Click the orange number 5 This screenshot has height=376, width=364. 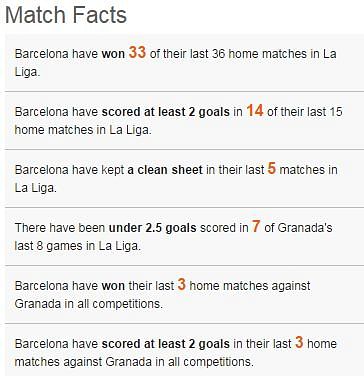coord(272,168)
